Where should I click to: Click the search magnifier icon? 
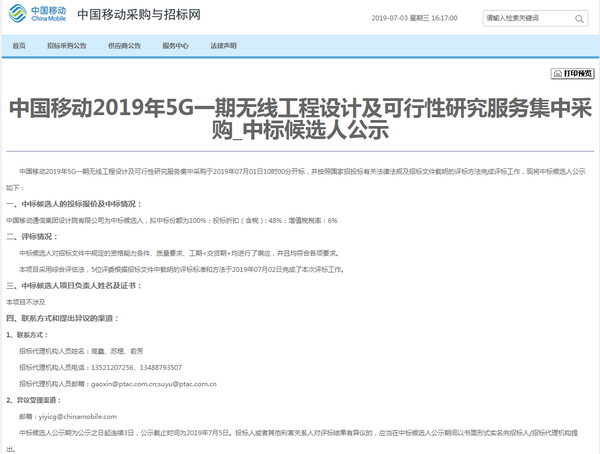coord(579,18)
